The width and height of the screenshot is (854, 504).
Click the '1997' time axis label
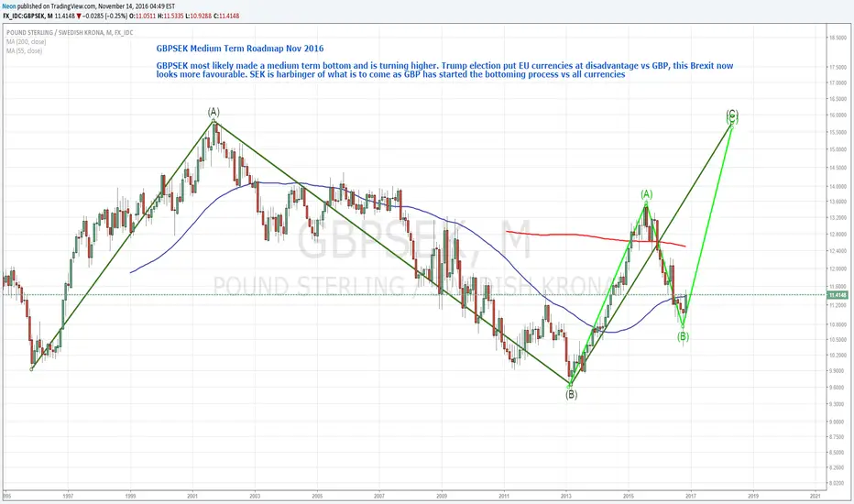(68, 496)
